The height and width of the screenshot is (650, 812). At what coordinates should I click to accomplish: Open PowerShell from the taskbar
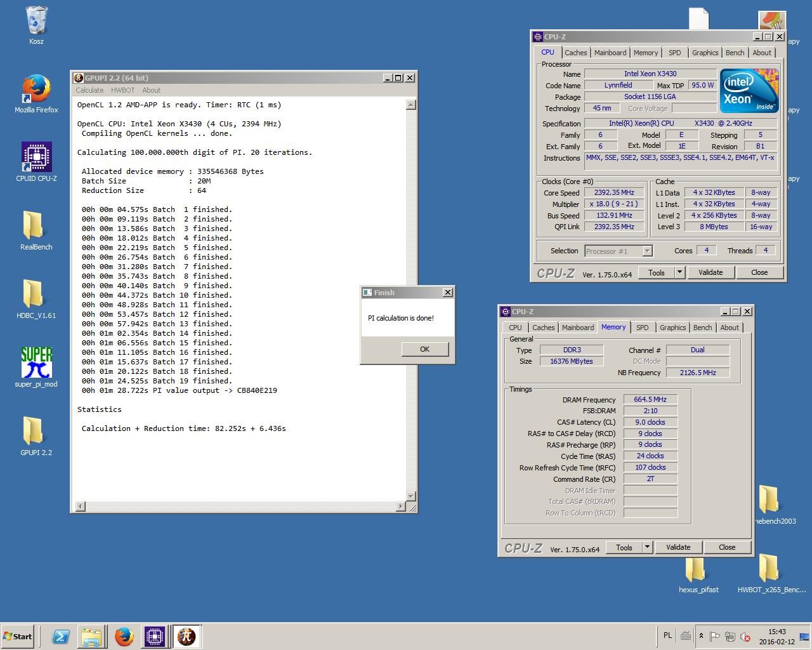click(x=61, y=637)
